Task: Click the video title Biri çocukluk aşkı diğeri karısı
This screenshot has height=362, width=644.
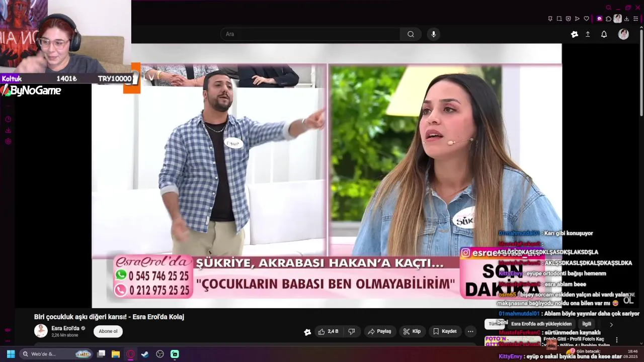Action: click(109, 317)
